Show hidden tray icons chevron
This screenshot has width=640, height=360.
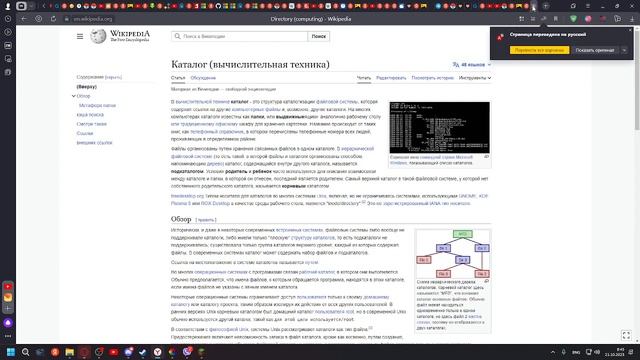click(553, 352)
